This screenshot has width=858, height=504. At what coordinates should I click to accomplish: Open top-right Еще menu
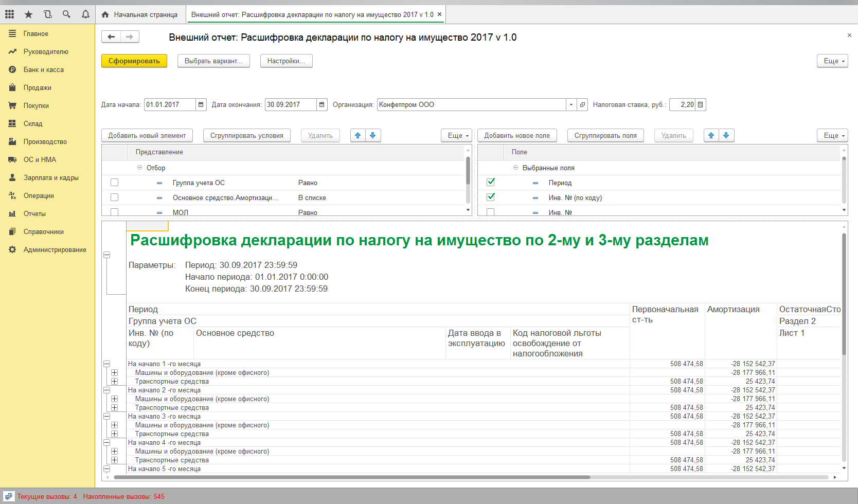tap(832, 61)
